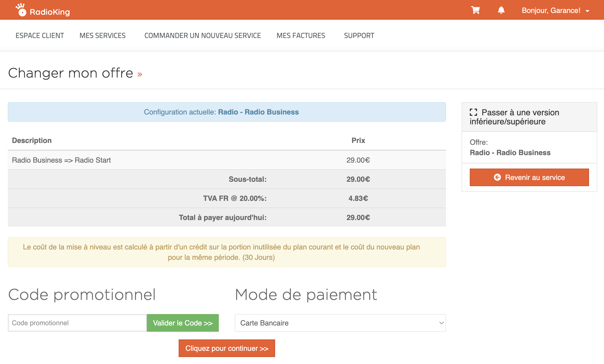Open Mes Services menu
Image resolution: width=604 pixels, height=364 pixels.
[x=102, y=35]
